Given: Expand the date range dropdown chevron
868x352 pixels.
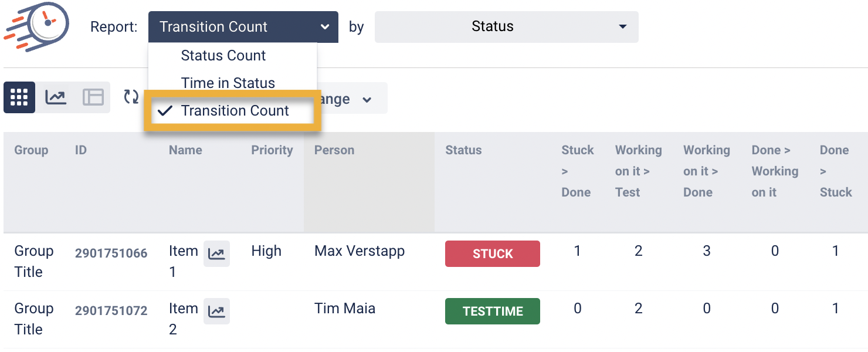Looking at the screenshot, I should tap(367, 100).
